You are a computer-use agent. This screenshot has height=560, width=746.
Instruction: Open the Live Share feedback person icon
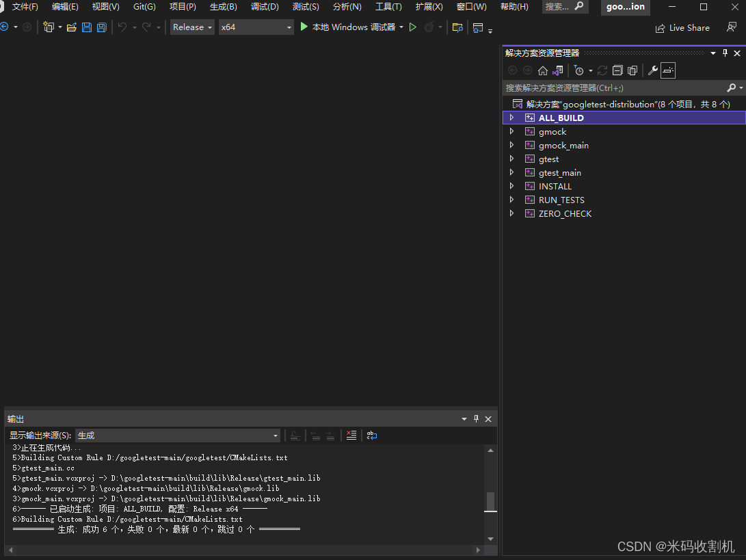[x=732, y=27]
